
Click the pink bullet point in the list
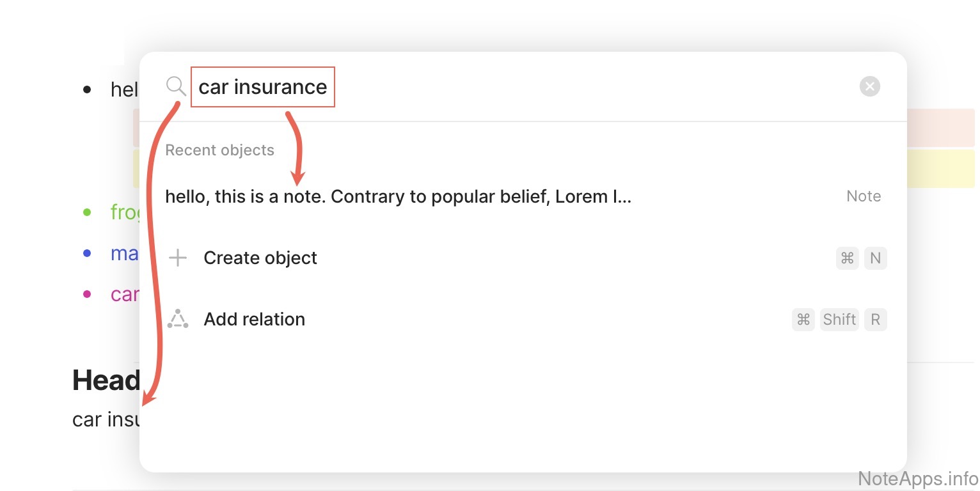point(88,294)
